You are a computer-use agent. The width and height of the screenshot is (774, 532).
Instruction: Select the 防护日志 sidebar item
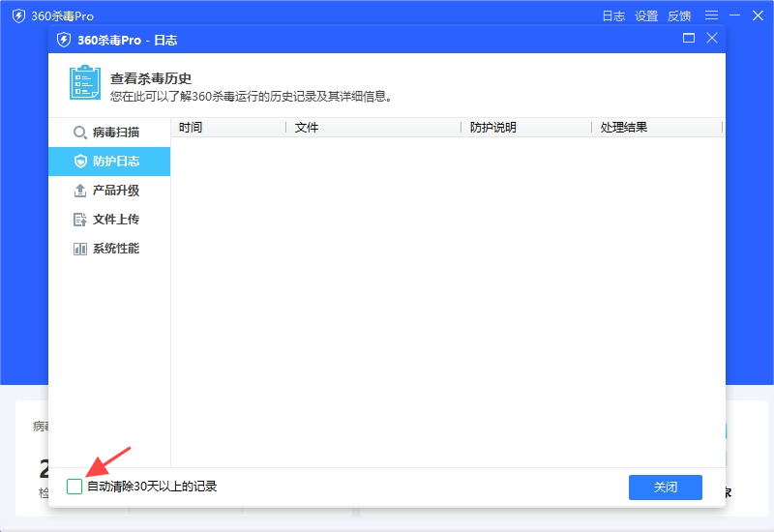(x=109, y=162)
